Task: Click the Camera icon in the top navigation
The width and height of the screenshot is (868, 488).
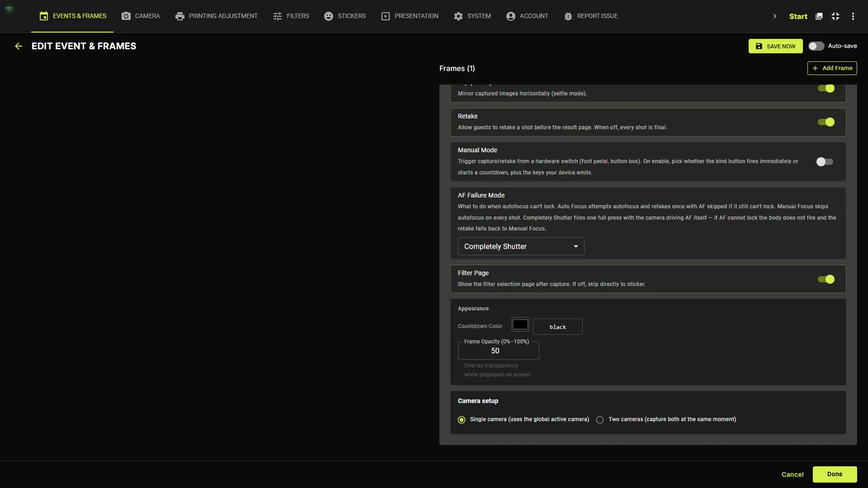Action: tap(126, 16)
